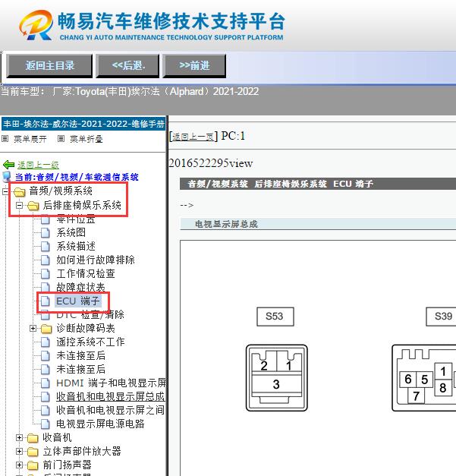Image resolution: width=456 pixels, height=476 pixels.
Task: Click the document icon for 工作情况检查
Action: [x=46, y=274]
